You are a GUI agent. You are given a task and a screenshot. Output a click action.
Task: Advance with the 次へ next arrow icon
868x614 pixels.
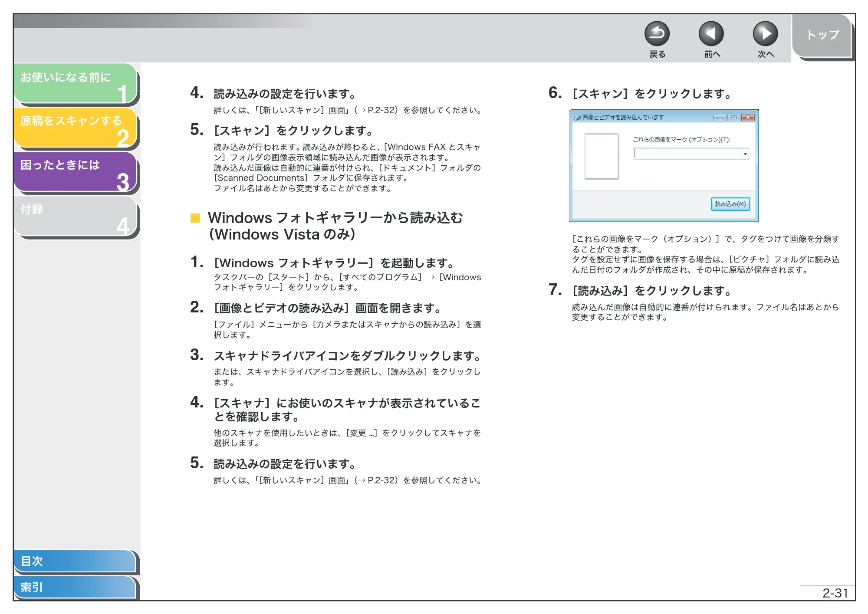[765, 34]
